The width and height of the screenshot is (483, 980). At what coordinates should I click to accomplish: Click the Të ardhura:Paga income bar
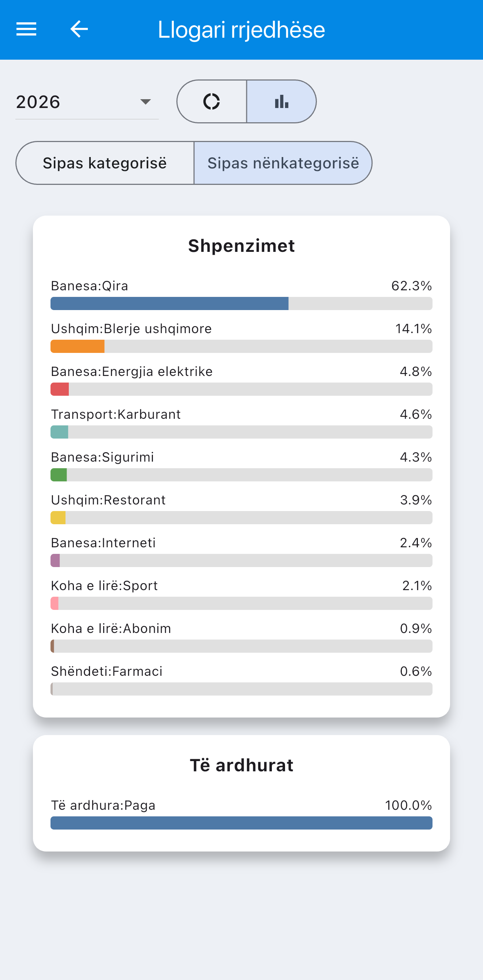pyautogui.click(x=241, y=823)
